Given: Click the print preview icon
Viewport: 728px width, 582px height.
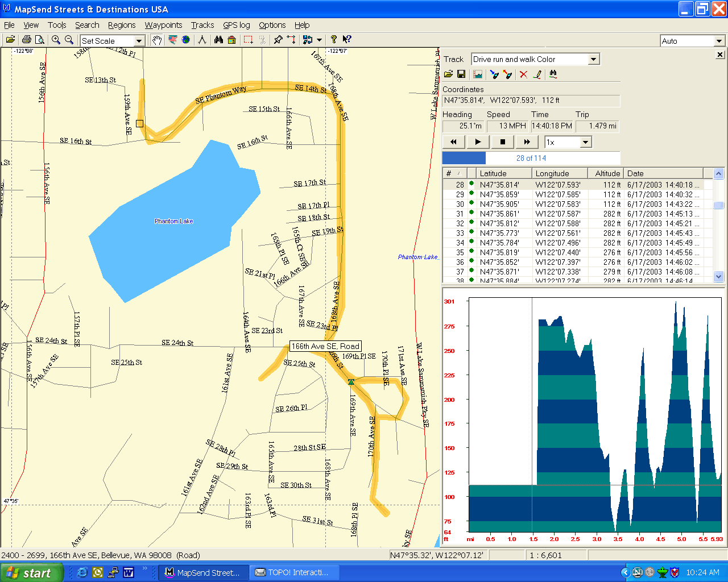Looking at the screenshot, I should click(40, 40).
